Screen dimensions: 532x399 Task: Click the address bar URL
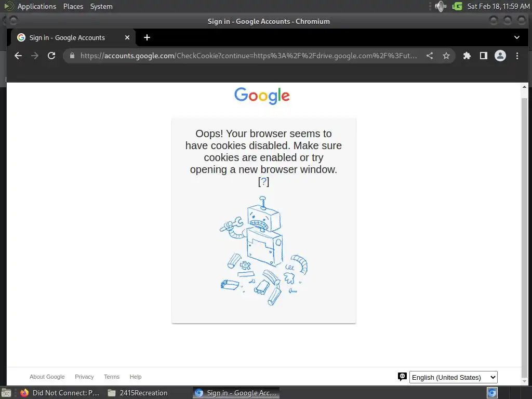tap(249, 56)
